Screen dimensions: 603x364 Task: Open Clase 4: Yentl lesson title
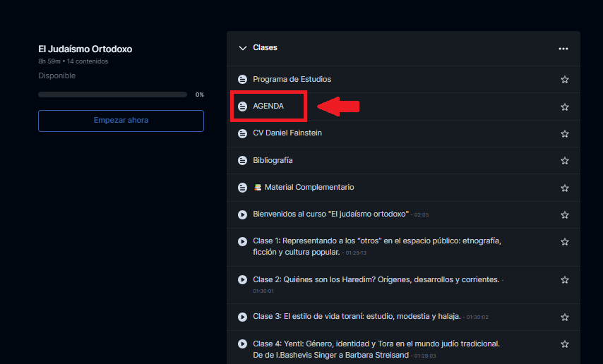click(376, 344)
